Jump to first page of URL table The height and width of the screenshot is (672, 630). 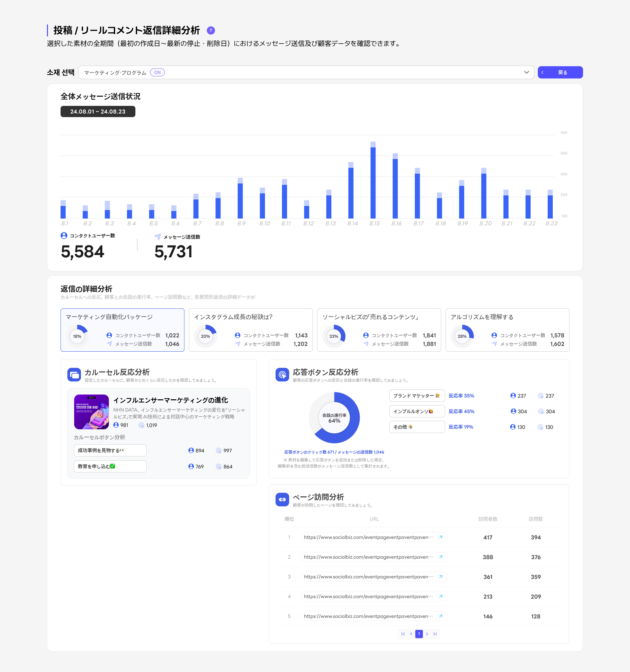[x=403, y=634]
